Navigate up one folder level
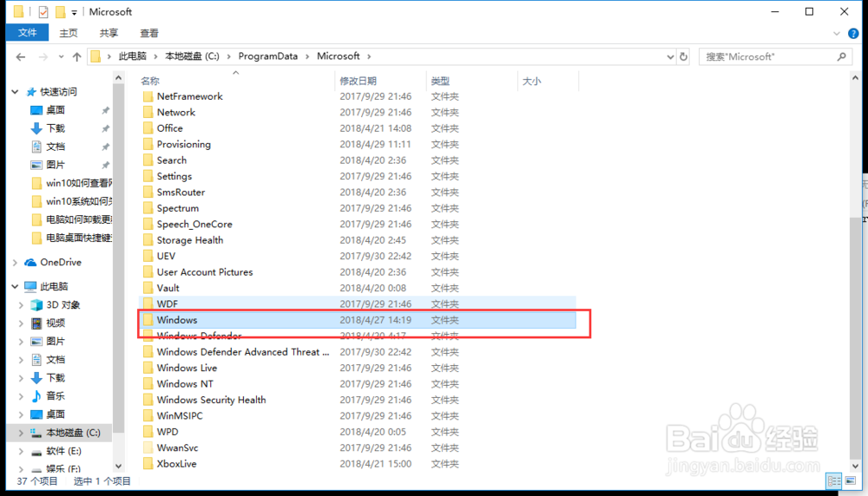 click(x=77, y=56)
